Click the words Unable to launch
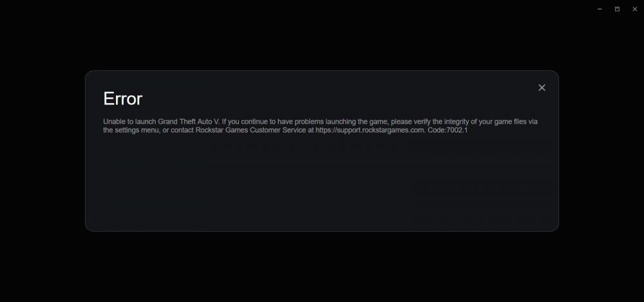The image size is (644, 302). (x=129, y=122)
